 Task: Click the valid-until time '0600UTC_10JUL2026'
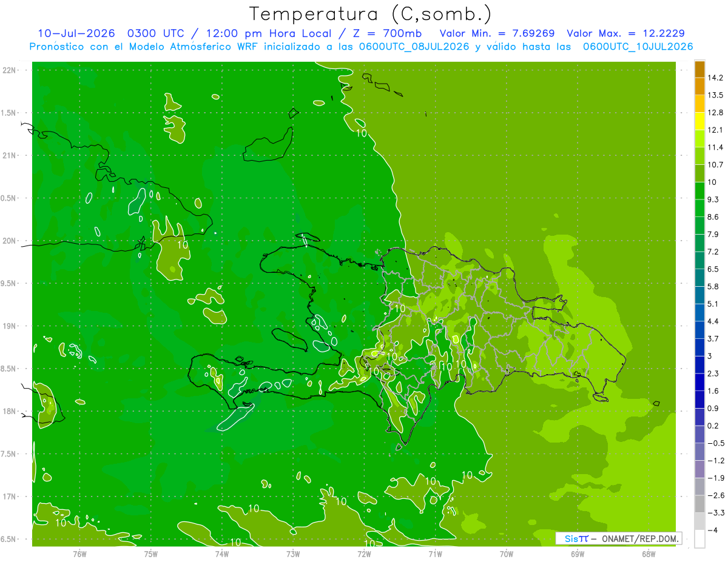tap(638, 47)
